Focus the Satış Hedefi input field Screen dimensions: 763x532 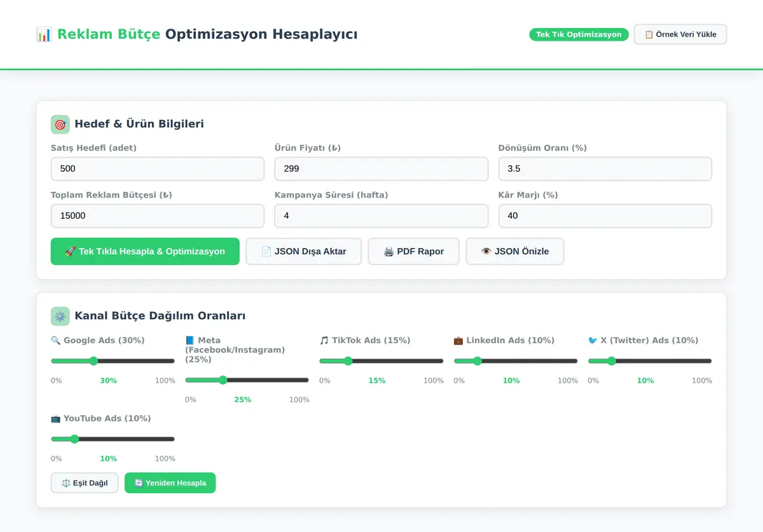(158, 169)
